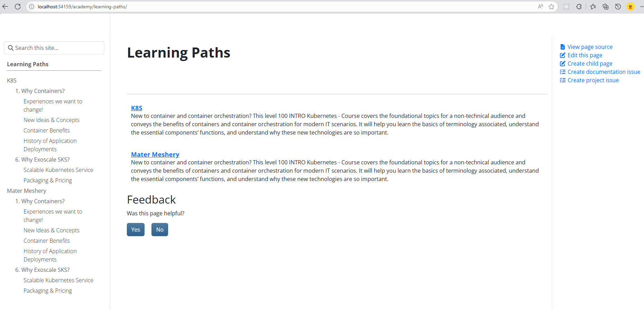Open the browser settings menu with the ellipsis
Viewport: 644px width, 310px height.
coord(642,7)
